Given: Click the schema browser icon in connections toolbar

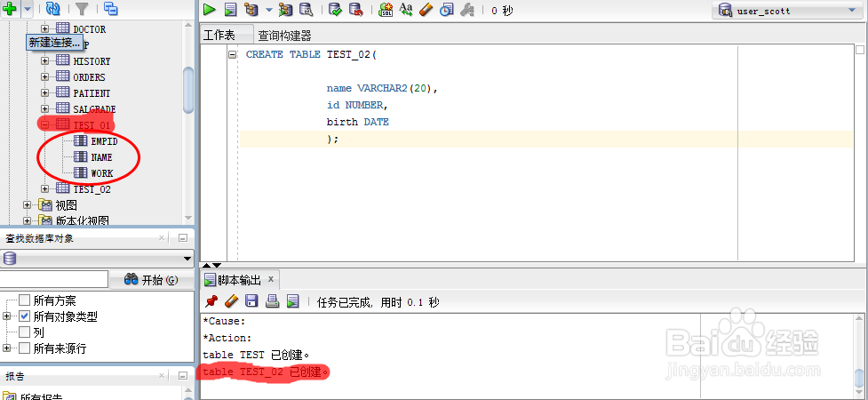Looking at the screenshot, I should pyautogui.click(x=111, y=9).
